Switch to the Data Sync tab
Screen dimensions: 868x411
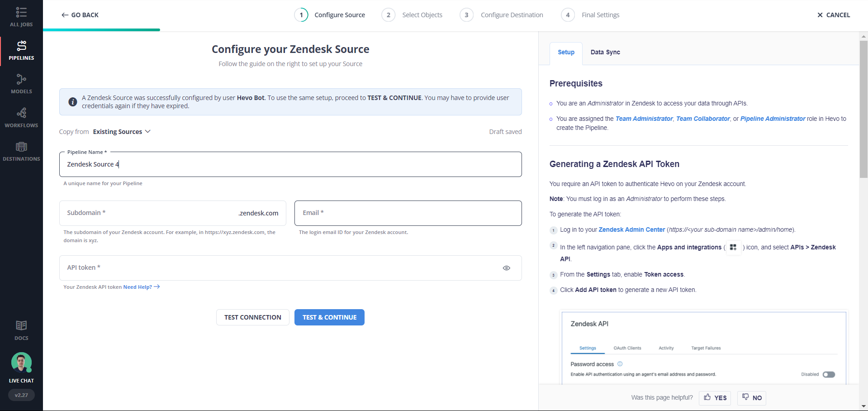click(x=605, y=53)
